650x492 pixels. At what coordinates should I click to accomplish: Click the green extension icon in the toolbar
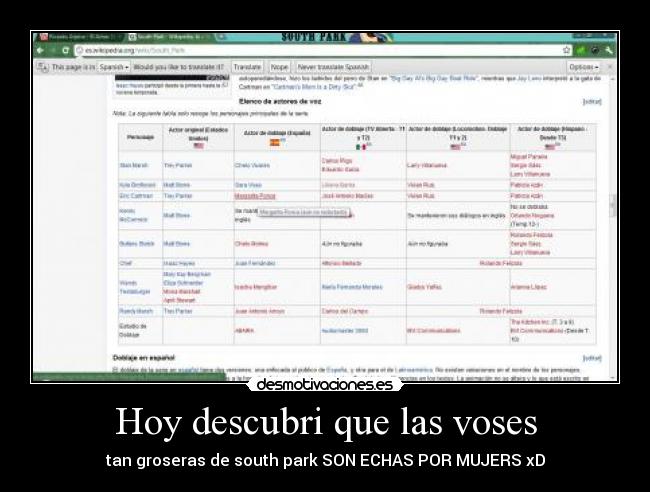coord(581,50)
